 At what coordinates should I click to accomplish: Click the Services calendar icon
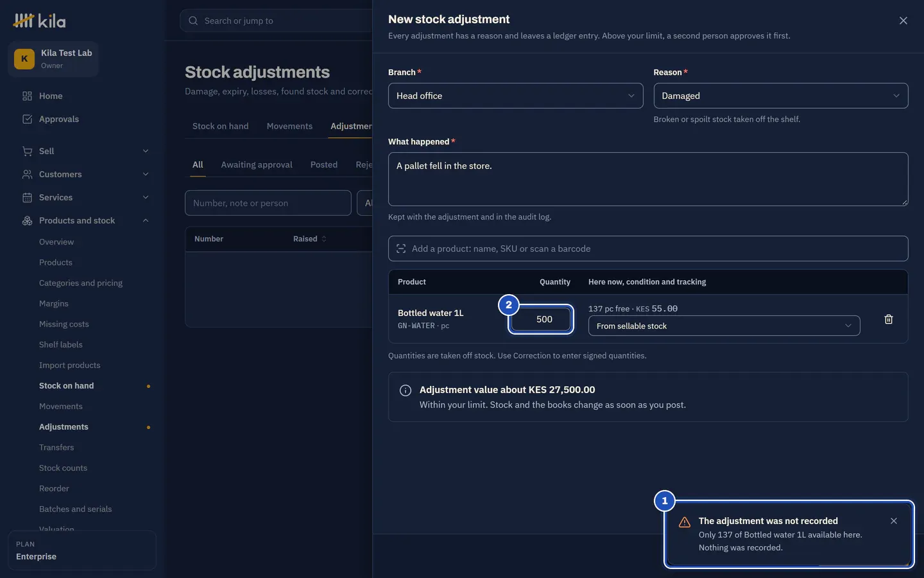[x=27, y=198]
